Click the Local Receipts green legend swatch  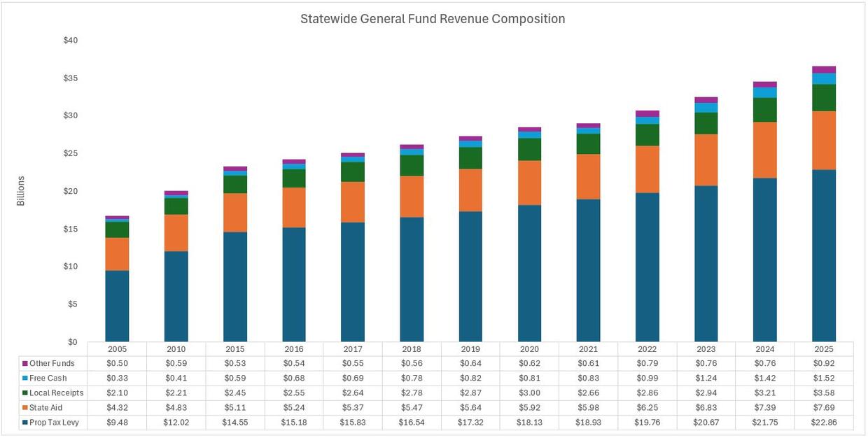coord(25,393)
